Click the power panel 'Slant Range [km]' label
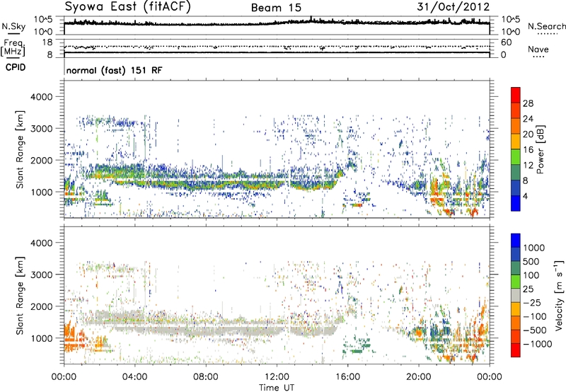The image size is (566, 392). [20, 149]
